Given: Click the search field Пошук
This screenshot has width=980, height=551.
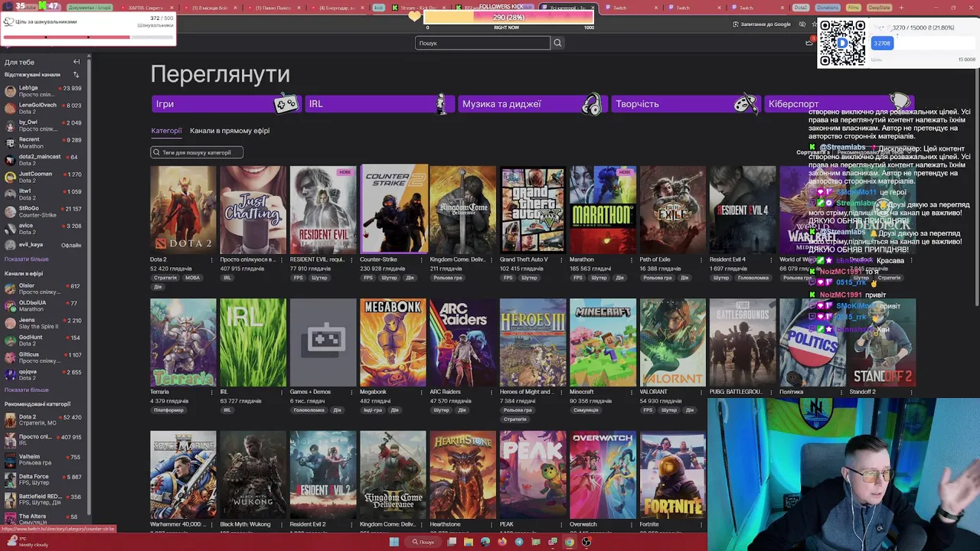Looking at the screenshot, I should [482, 43].
